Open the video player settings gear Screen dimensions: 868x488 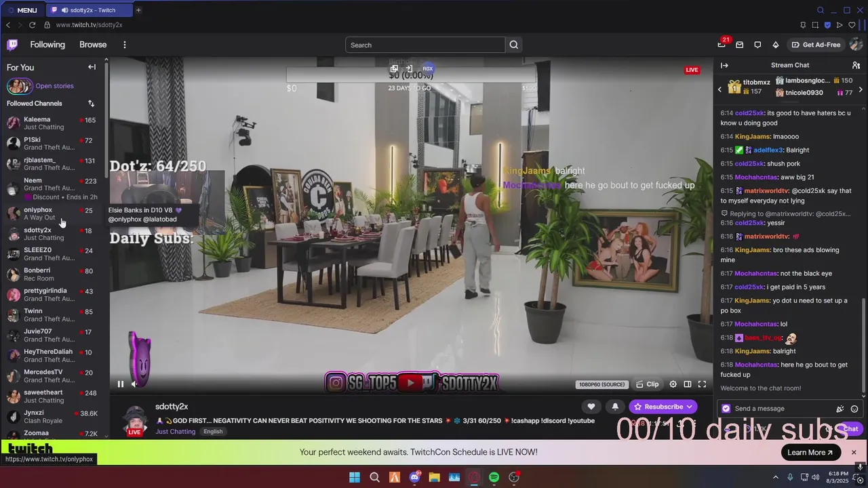673,384
